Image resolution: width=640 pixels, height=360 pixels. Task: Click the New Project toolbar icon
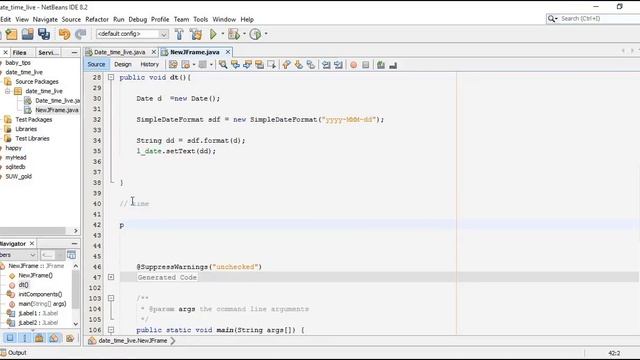(11, 34)
